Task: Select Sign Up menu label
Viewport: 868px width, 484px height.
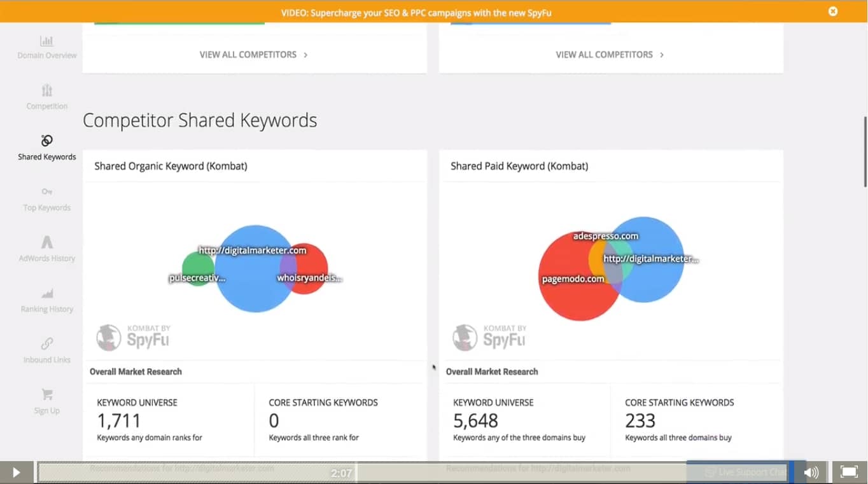Action: point(47,411)
